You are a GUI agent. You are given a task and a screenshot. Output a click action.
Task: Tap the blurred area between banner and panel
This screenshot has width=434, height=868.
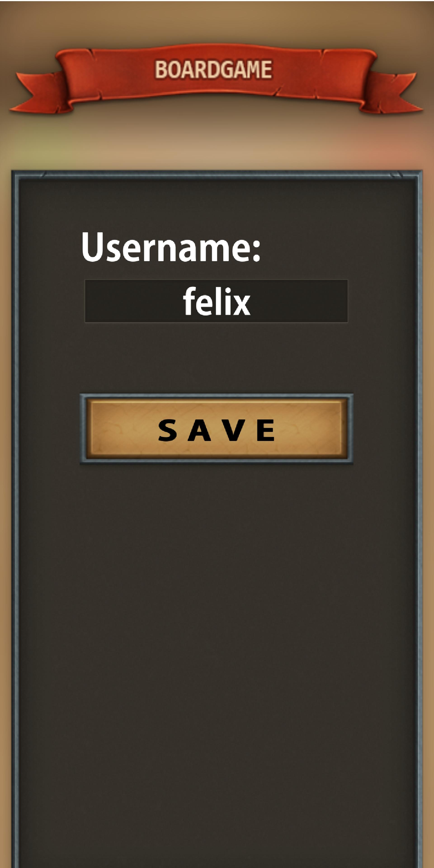tap(216, 142)
